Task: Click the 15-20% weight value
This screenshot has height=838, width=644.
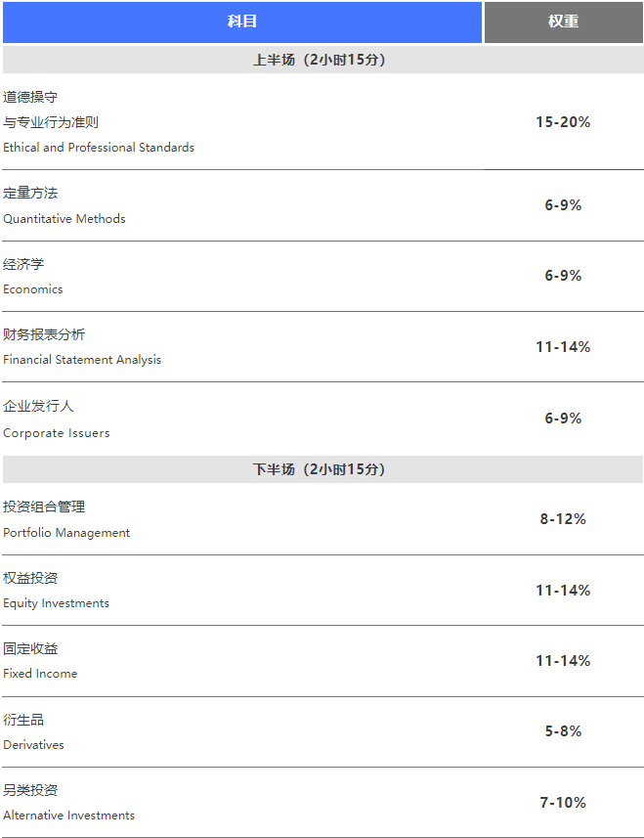Action: coord(563,122)
